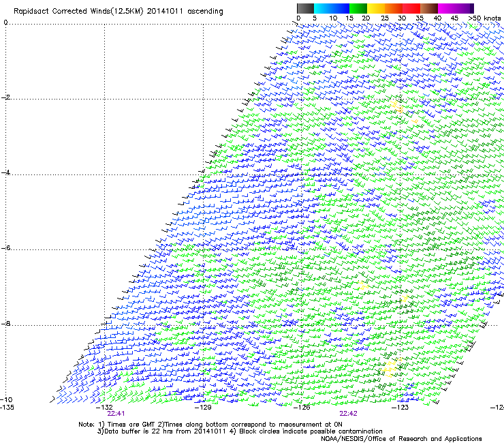
Task: Click the note 'Black circles indicate possible contamination'
Action: coord(311,431)
